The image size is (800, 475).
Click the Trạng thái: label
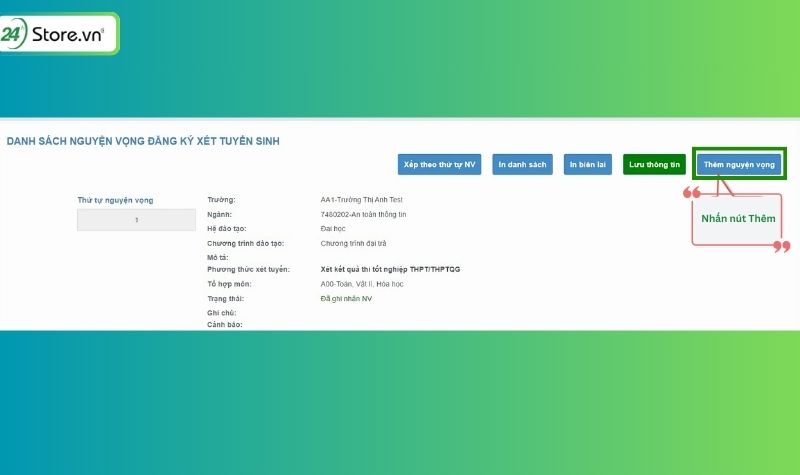tap(226, 298)
